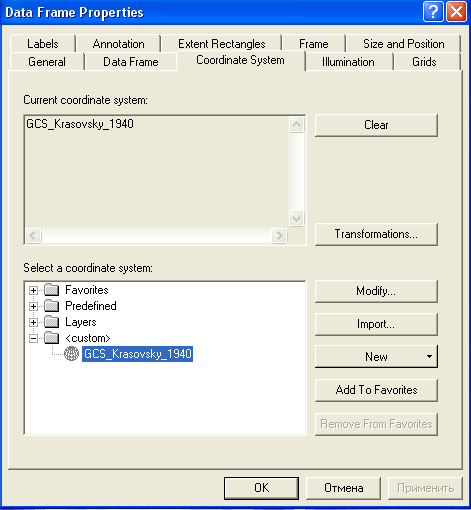Expand the Layers tree node
471x510 pixels.
(x=33, y=322)
